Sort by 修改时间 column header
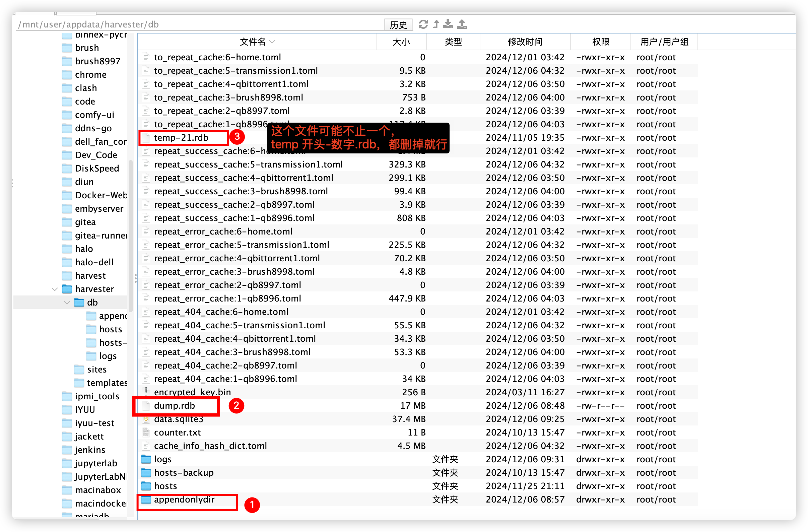 [x=525, y=42]
